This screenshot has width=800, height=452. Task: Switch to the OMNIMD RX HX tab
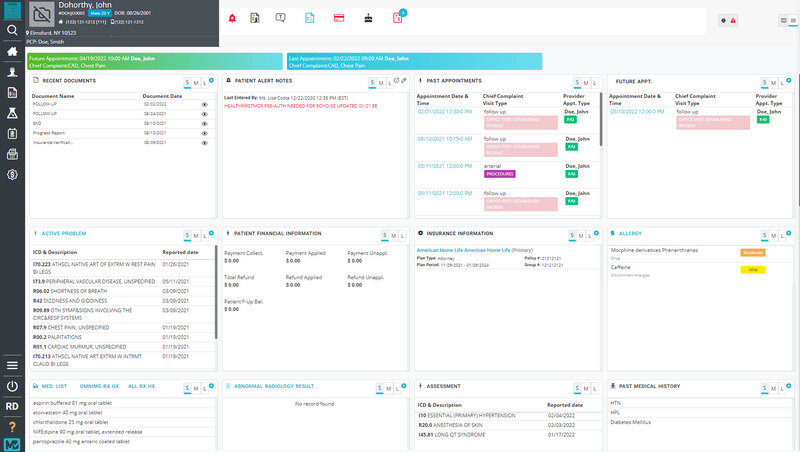(99, 386)
